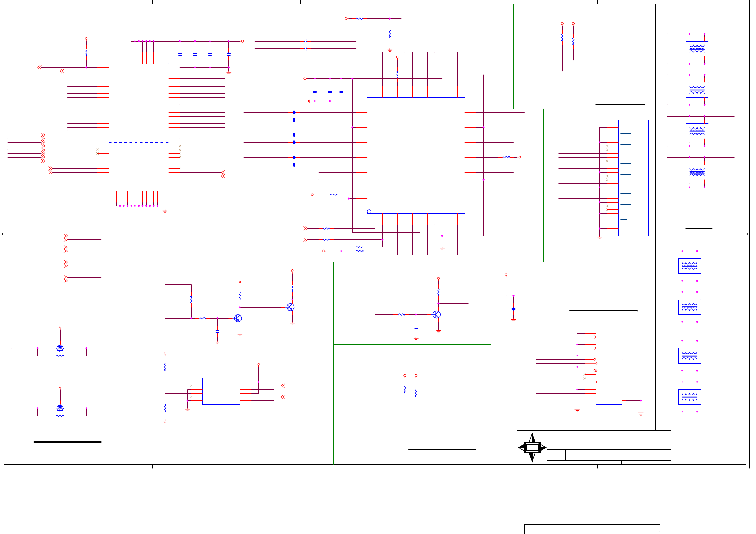Select the second choke in the lower-right group
This screenshot has height=534, width=756.
point(690,307)
